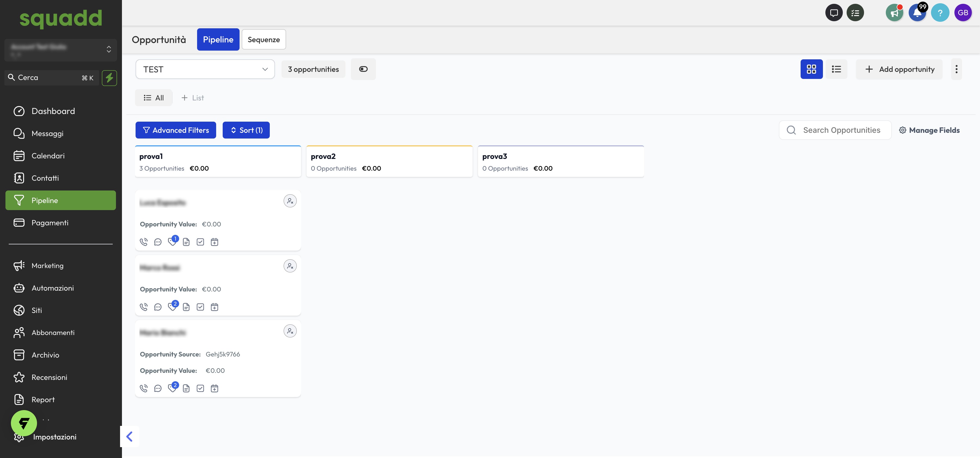Viewport: 980px width, 458px height.
Task: Expand the TEST pipeline dropdown
Action: (x=205, y=69)
